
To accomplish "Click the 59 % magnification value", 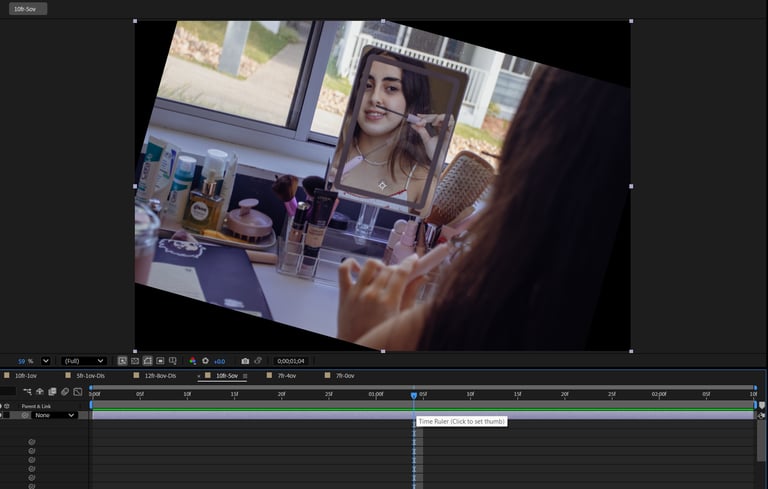I will (25, 361).
